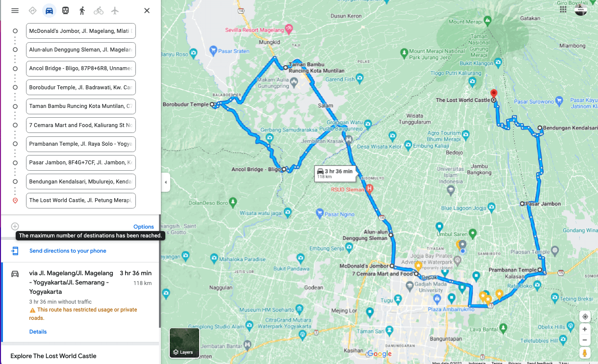
Task: Open route Details link
Action: (x=38, y=332)
